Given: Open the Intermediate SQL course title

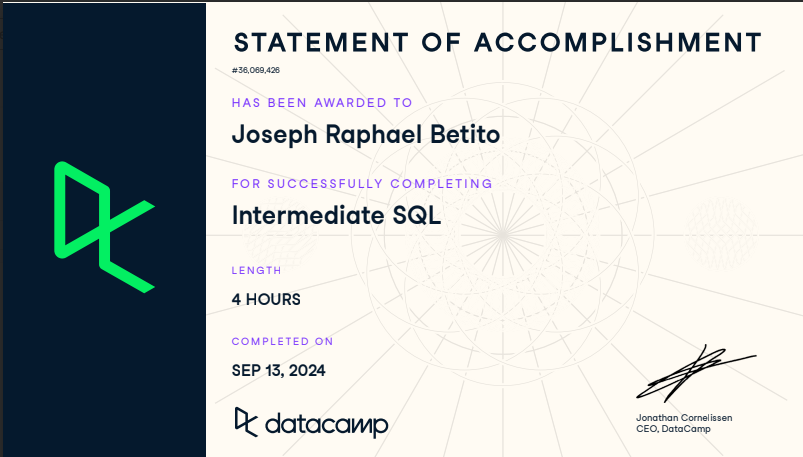Looking at the screenshot, I should click(x=336, y=215).
